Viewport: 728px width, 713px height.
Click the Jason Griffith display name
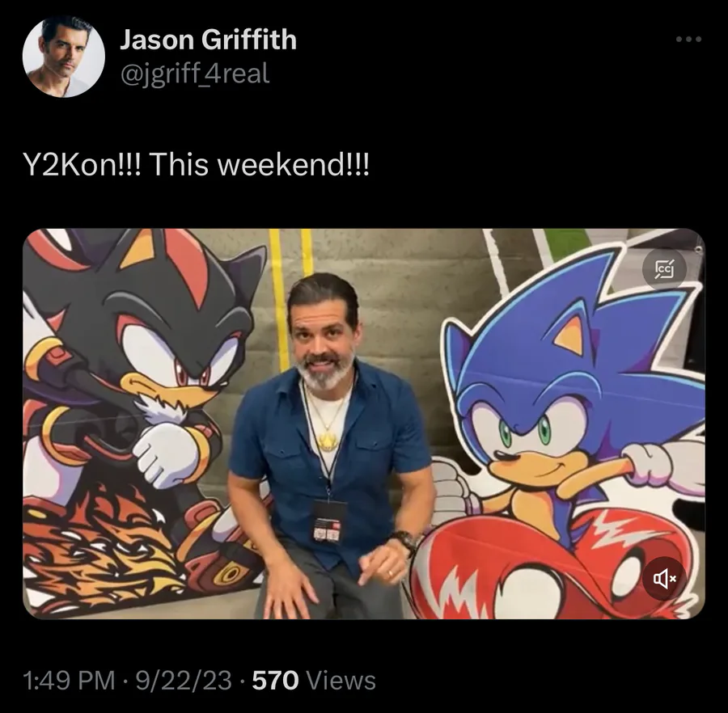point(208,40)
